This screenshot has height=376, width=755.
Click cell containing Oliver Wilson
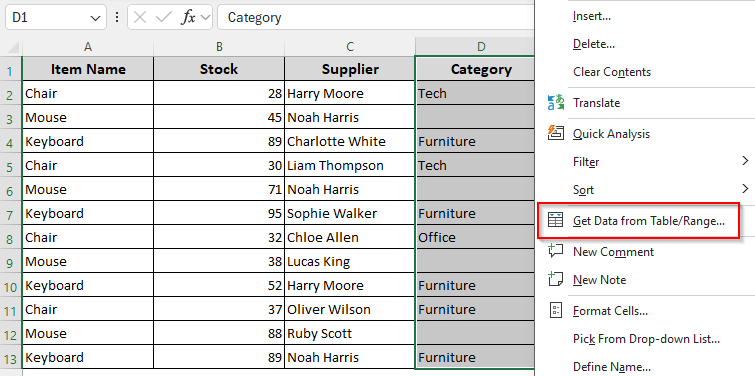[350, 309]
